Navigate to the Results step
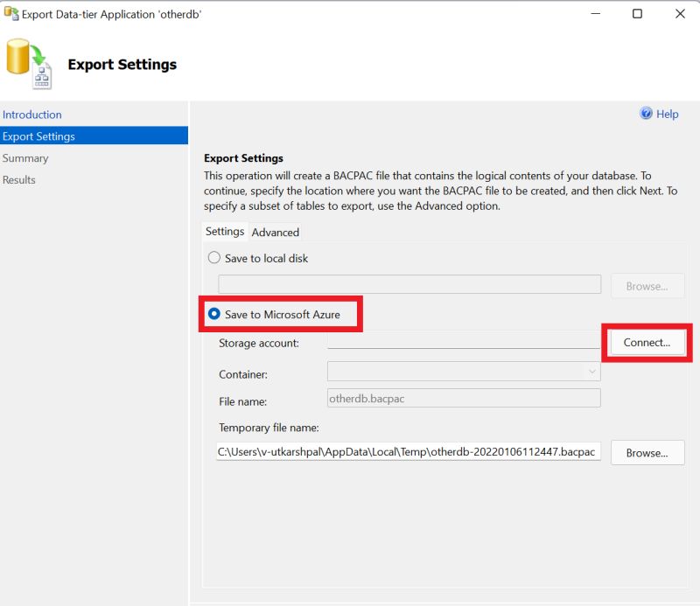Screen dimensions: 700x606 [x=21, y=179]
